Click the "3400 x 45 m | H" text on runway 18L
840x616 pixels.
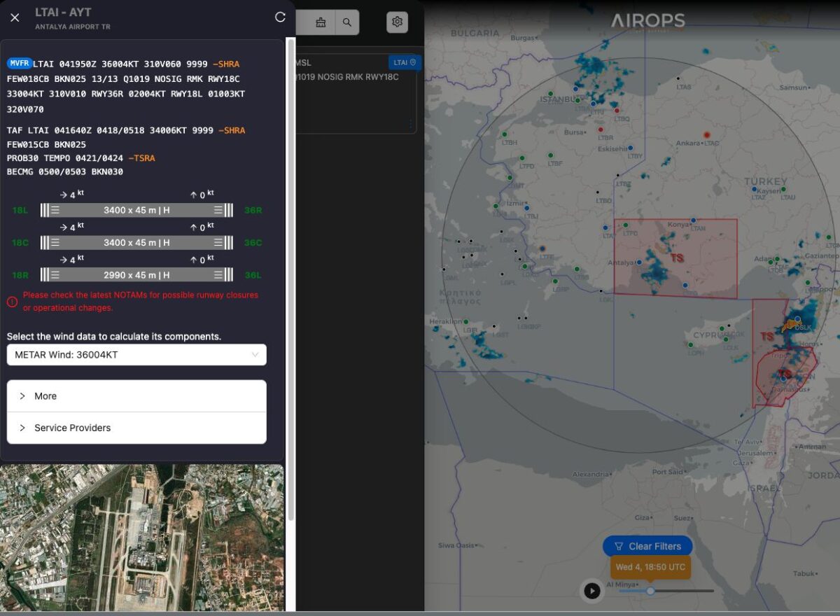point(136,210)
